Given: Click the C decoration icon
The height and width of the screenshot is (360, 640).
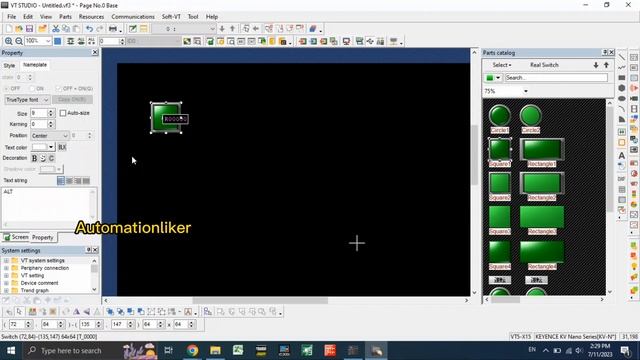Looking at the screenshot, I should (x=51, y=158).
